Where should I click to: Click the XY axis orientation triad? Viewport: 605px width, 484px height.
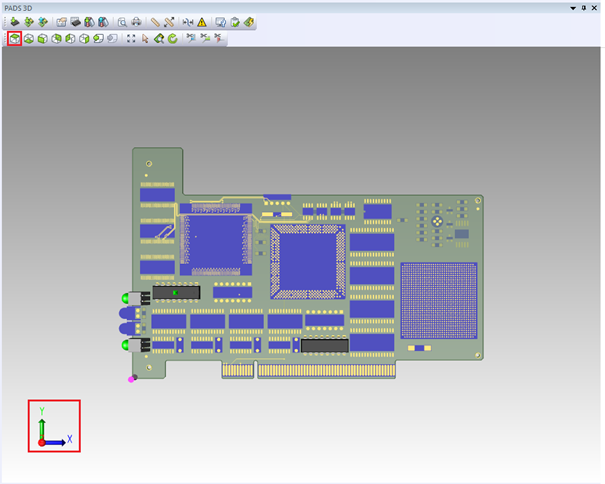pyautogui.click(x=54, y=426)
